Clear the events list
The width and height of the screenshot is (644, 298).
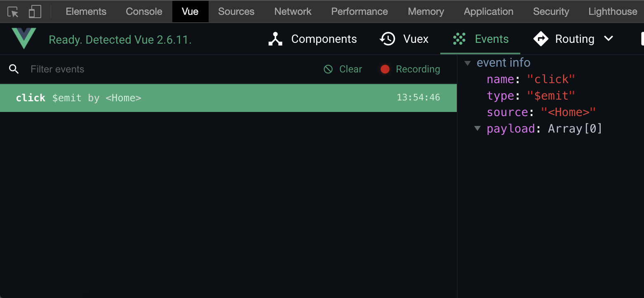343,69
